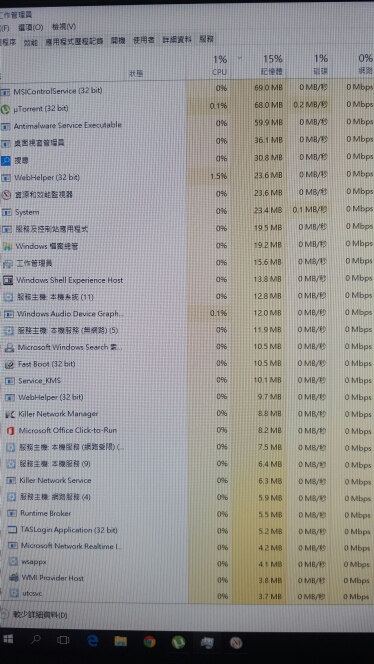Select the 桌面視窗管理員 process row

(x=187, y=142)
